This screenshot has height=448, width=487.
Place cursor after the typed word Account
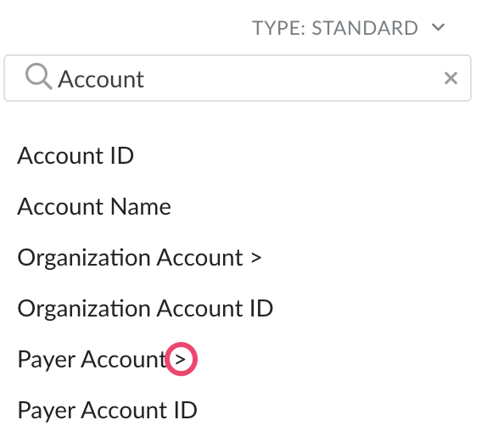point(145,79)
